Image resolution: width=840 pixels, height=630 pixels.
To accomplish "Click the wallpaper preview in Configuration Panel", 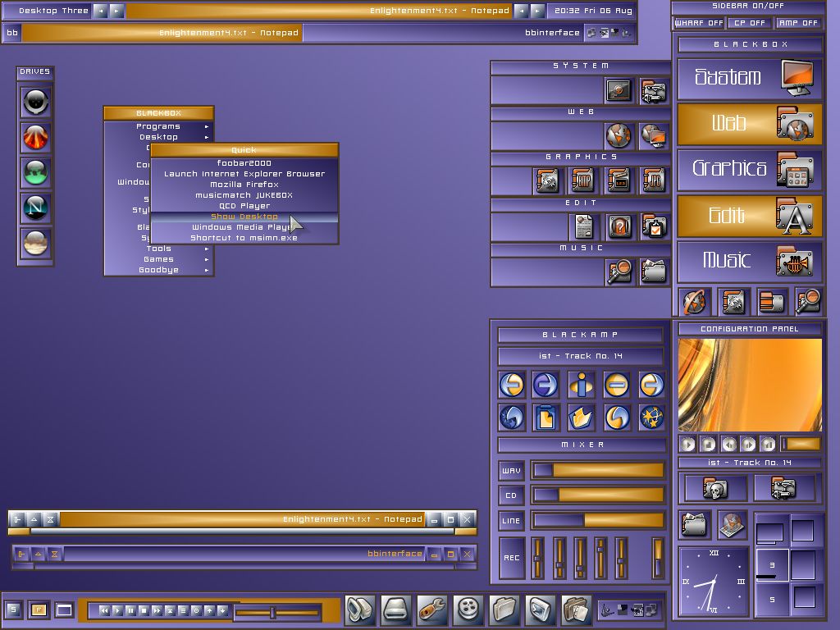I will point(750,384).
